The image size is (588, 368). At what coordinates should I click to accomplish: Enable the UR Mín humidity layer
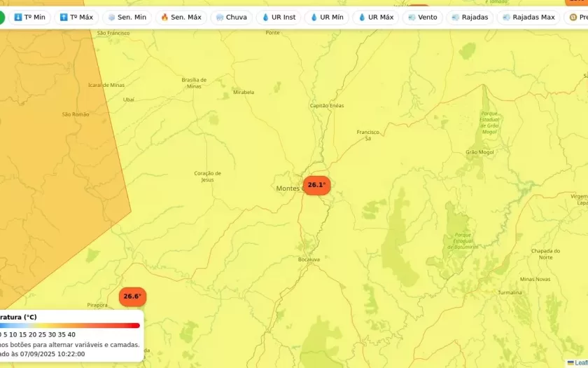[x=326, y=17]
